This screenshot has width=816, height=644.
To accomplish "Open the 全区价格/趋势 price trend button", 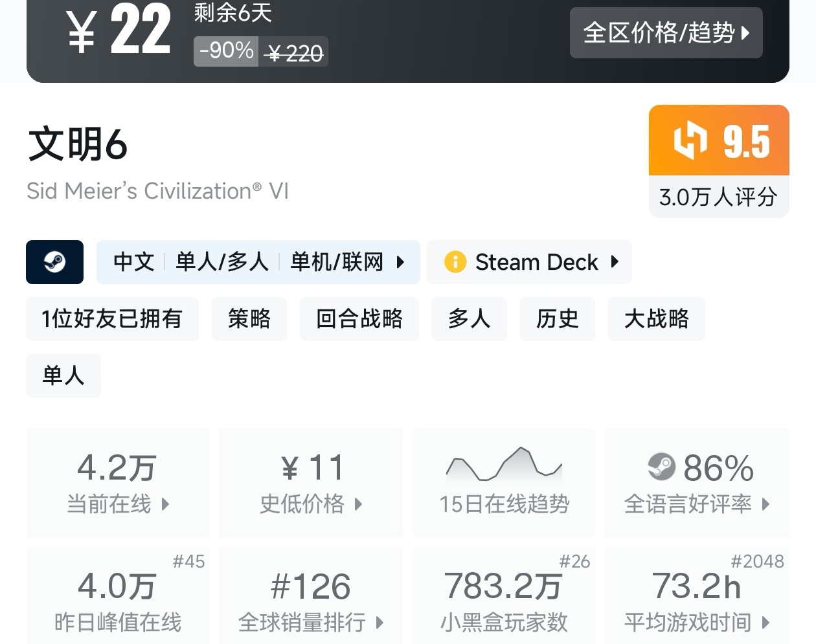I will click(x=666, y=32).
